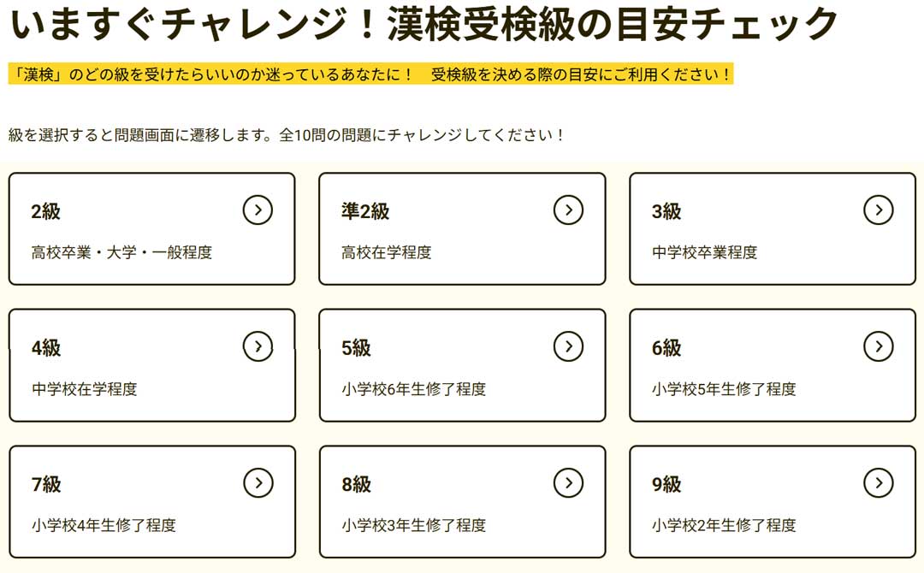Select the 2級 heading text
This screenshot has height=573, width=924.
click(x=46, y=211)
